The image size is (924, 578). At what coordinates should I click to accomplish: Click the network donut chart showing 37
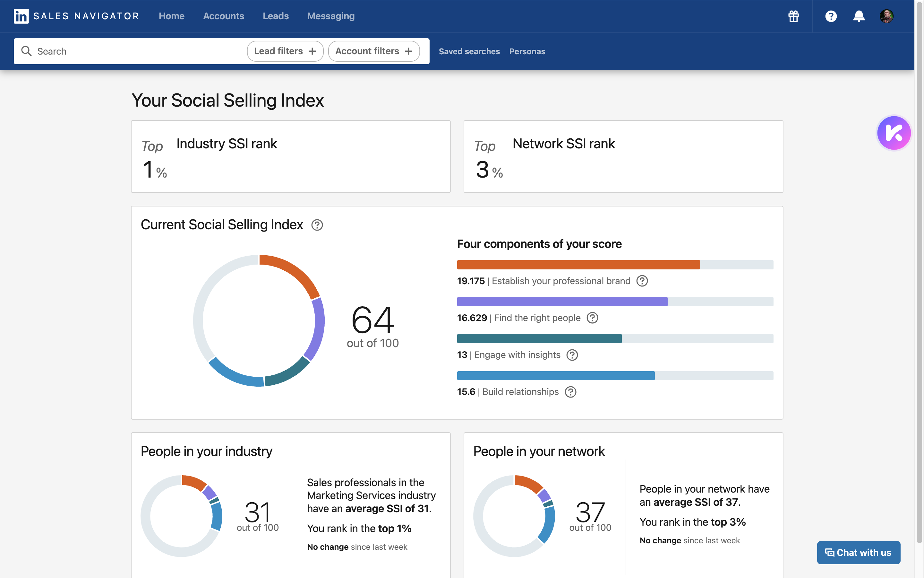tap(514, 516)
